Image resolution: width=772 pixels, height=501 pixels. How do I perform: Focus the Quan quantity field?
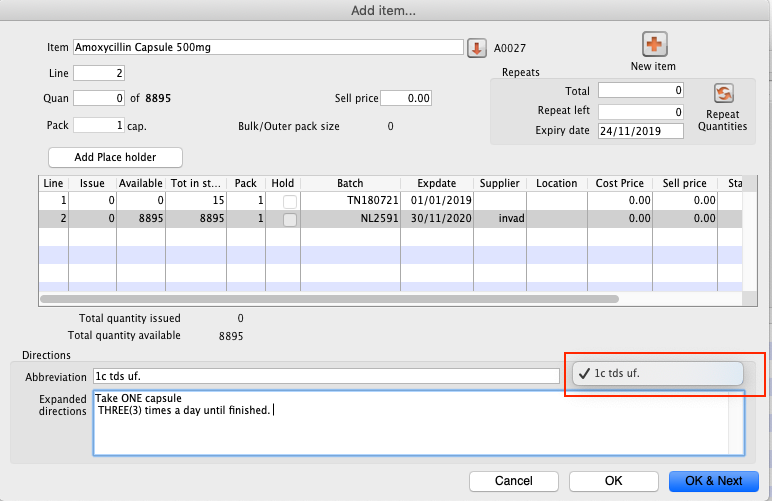coord(98,98)
